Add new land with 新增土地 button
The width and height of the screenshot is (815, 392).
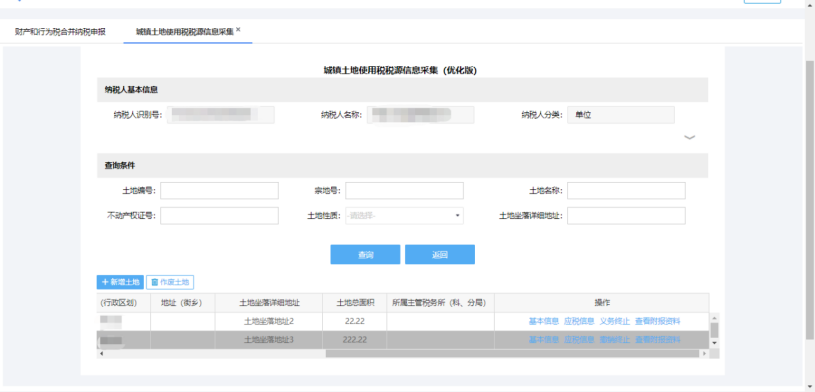[120, 282]
